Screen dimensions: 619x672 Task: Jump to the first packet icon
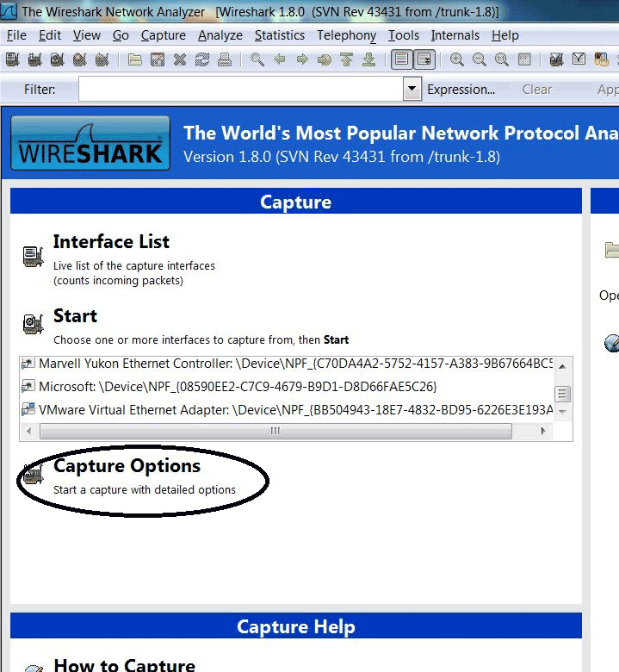coord(347,59)
